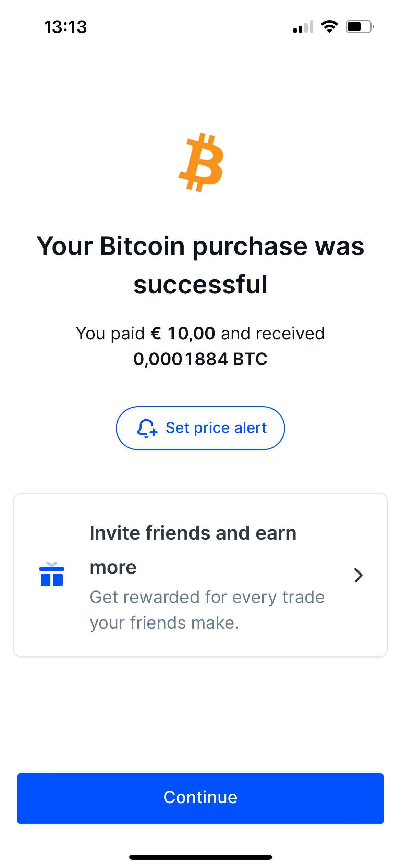
Task: Click the bell icon in Set price alert
Action: 147,429
